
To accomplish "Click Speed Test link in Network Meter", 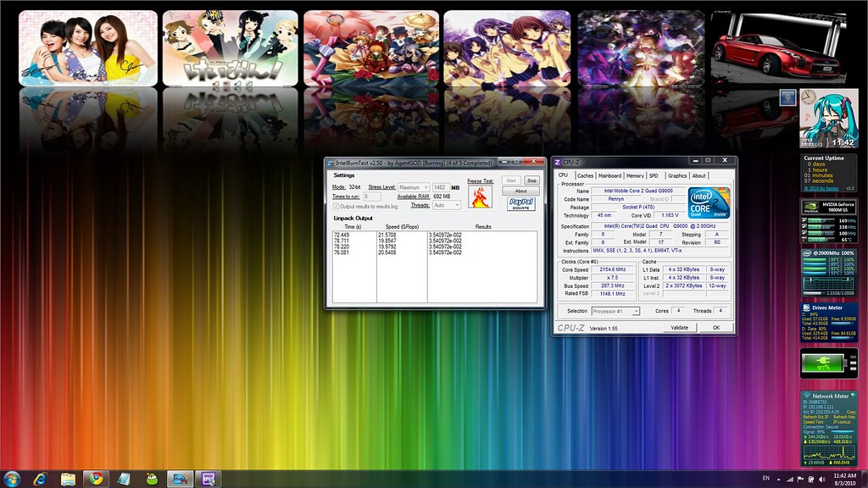I will pyautogui.click(x=813, y=422).
